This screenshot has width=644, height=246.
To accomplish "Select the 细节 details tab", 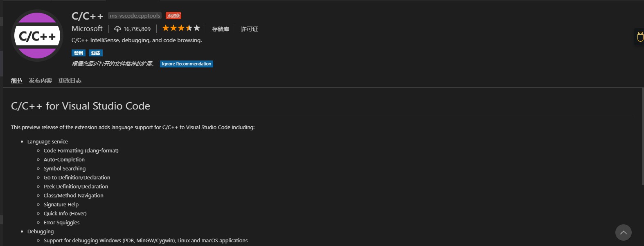I will coord(17,81).
